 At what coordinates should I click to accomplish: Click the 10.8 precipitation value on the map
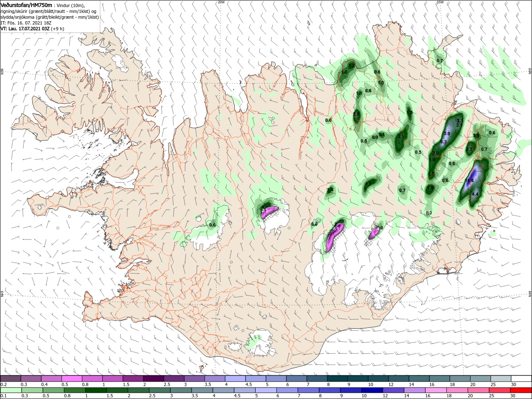click(469, 181)
